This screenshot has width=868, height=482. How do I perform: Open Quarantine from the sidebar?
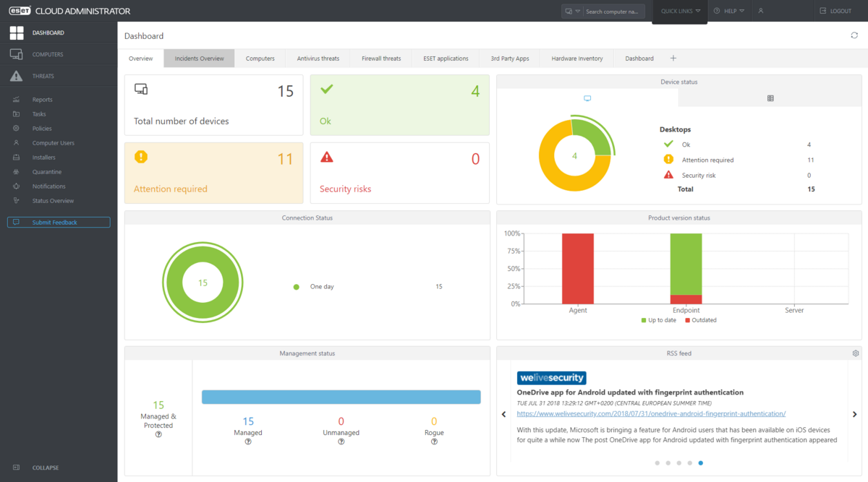[x=46, y=172]
